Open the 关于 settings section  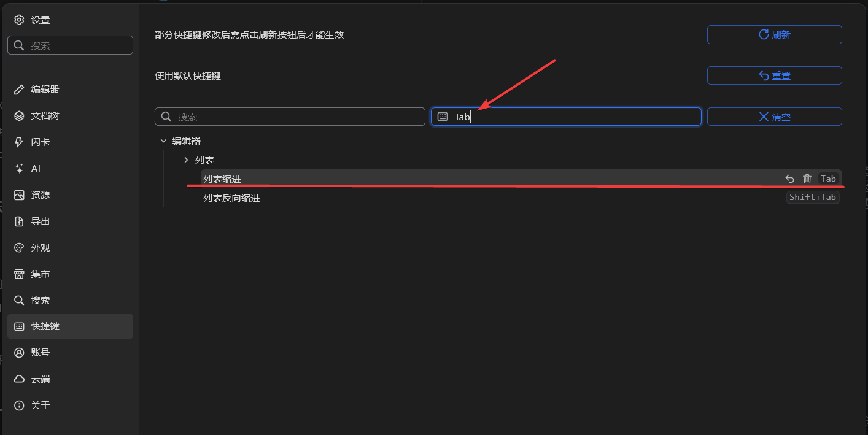70,406
